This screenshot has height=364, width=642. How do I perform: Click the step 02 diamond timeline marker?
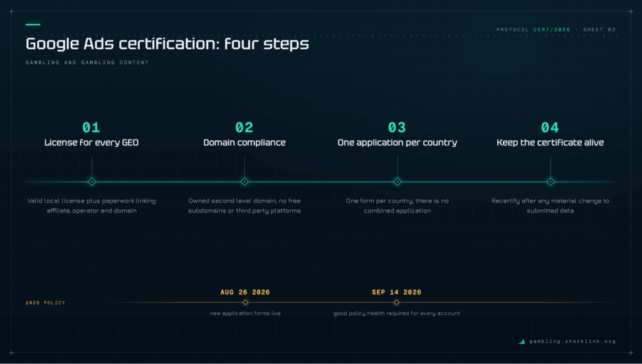point(245,182)
